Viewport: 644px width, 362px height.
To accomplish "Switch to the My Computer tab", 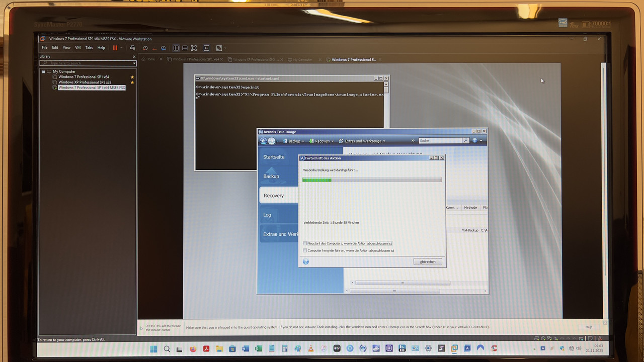I will point(302,59).
